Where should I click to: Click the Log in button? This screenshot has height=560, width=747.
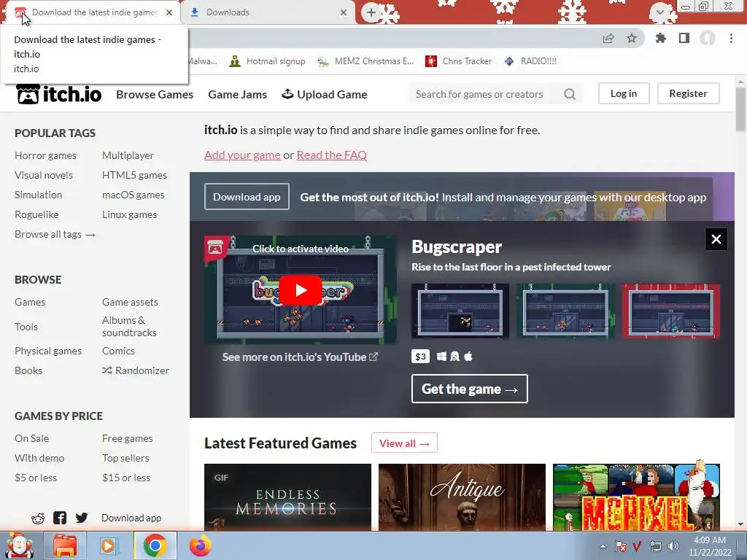(x=624, y=93)
